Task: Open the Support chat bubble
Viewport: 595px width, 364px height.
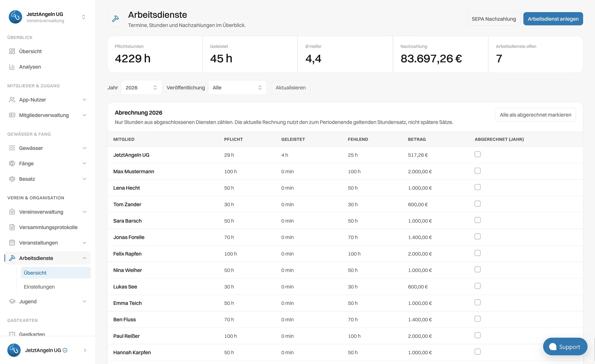Action: coord(565,347)
